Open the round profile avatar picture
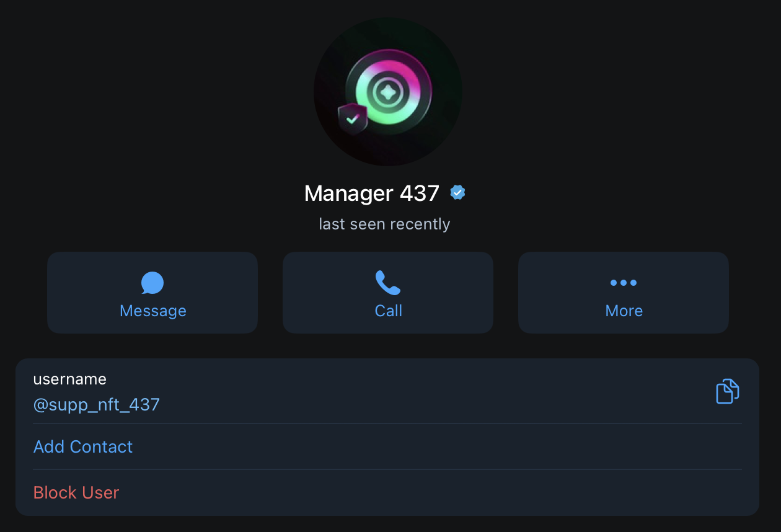Image resolution: width=781 pixels, height=532 pixels. pyautogui.click(x=388, y=92)
